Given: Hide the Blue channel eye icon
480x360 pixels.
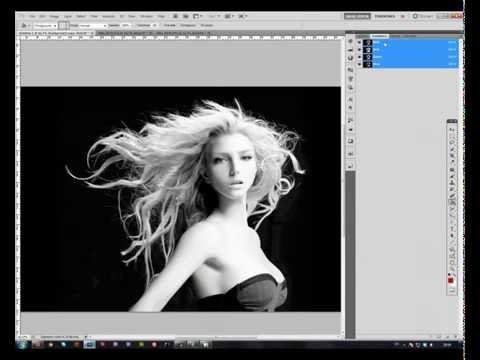Looking at the screenshot, I should click(x=359, y=64).
